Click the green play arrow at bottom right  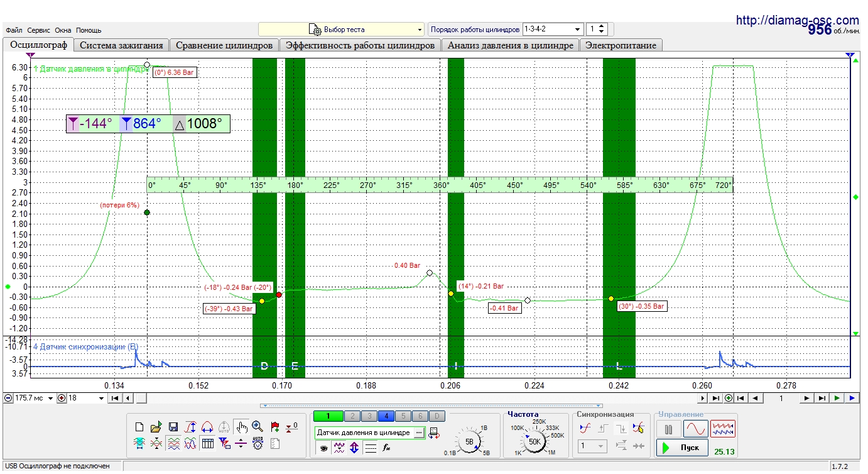tap(837, 398)
